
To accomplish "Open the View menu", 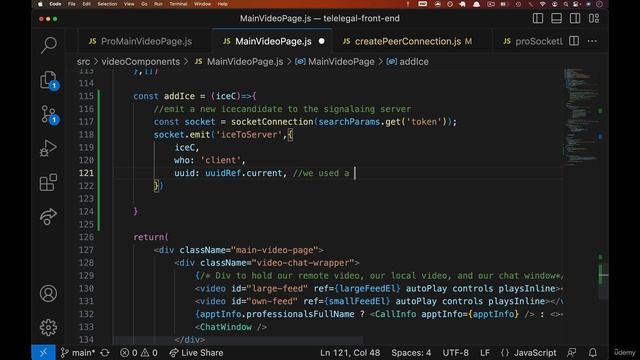I will coord(129,4).
